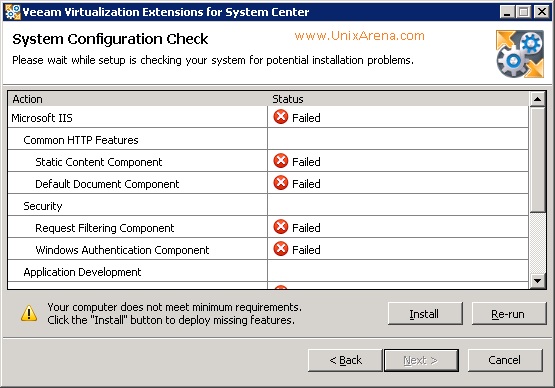
Task: Select the Application Development row
Action: 268,271
